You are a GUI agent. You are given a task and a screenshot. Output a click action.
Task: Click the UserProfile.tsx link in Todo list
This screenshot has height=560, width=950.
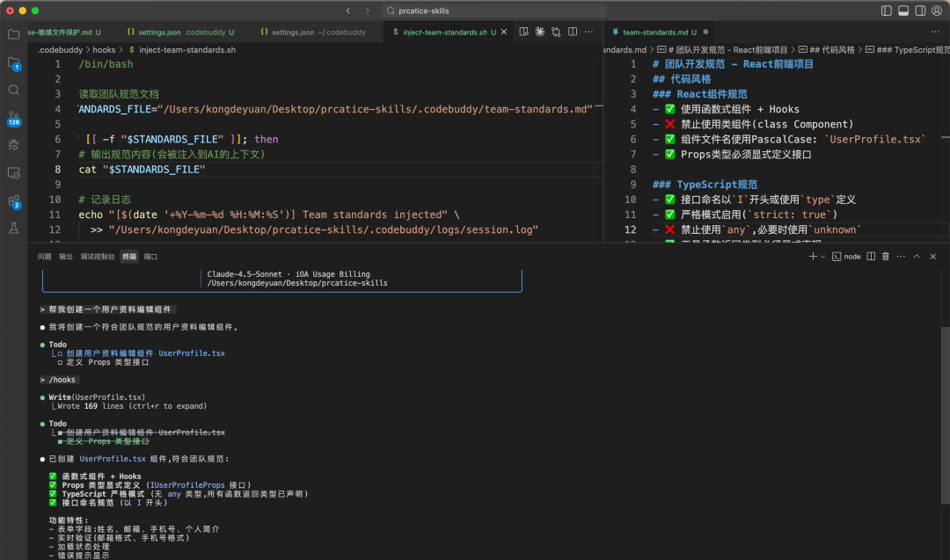(192, 353)
